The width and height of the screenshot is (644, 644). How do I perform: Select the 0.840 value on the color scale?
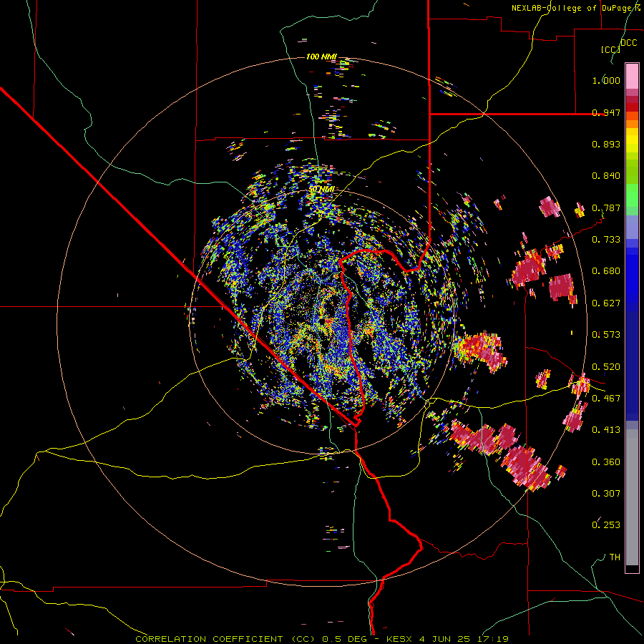(606, 176)
